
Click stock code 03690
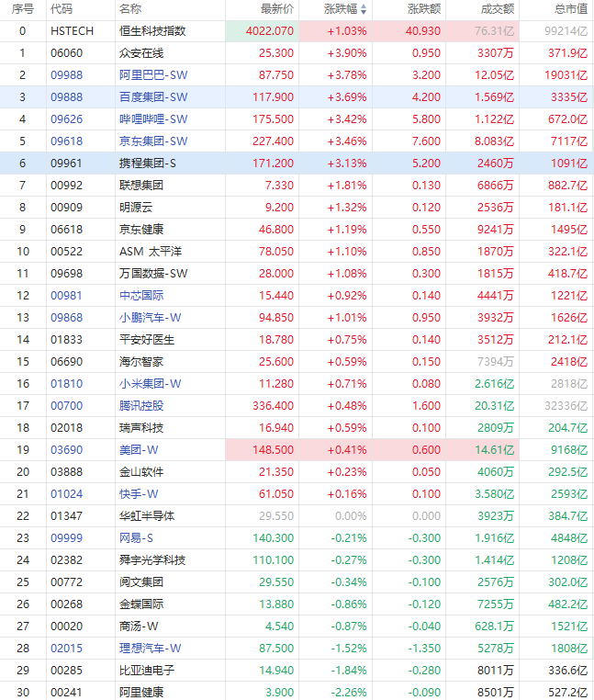pos(66,450)
